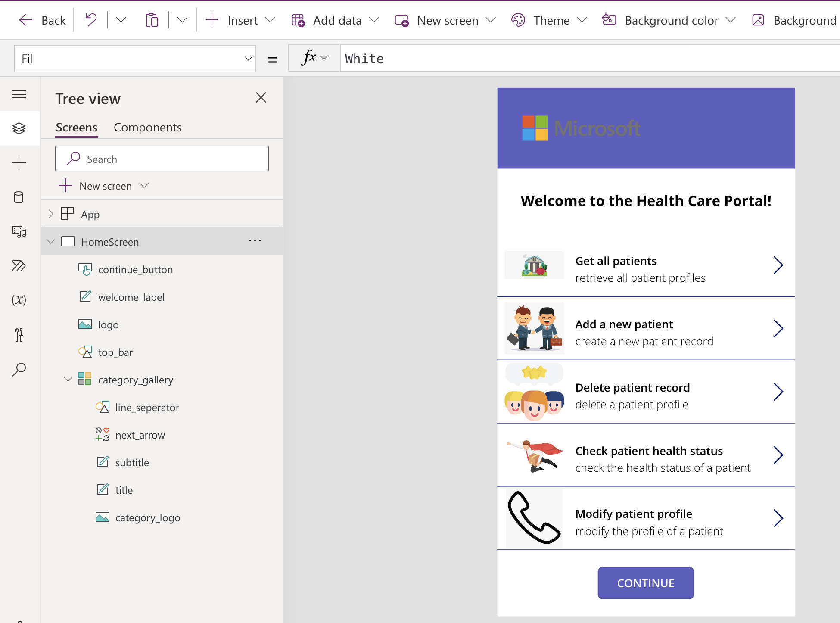Open the Variables (x) icon in left rail
This screenshot has width=840, height=623.
19,300
